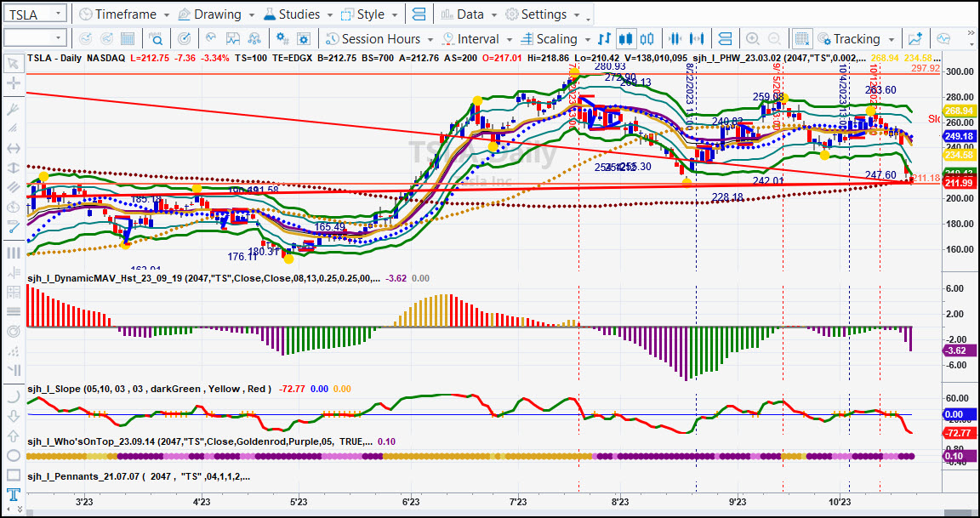Select the rectangle drawing tool
The image size is (980, 518).
coord(13,475)
